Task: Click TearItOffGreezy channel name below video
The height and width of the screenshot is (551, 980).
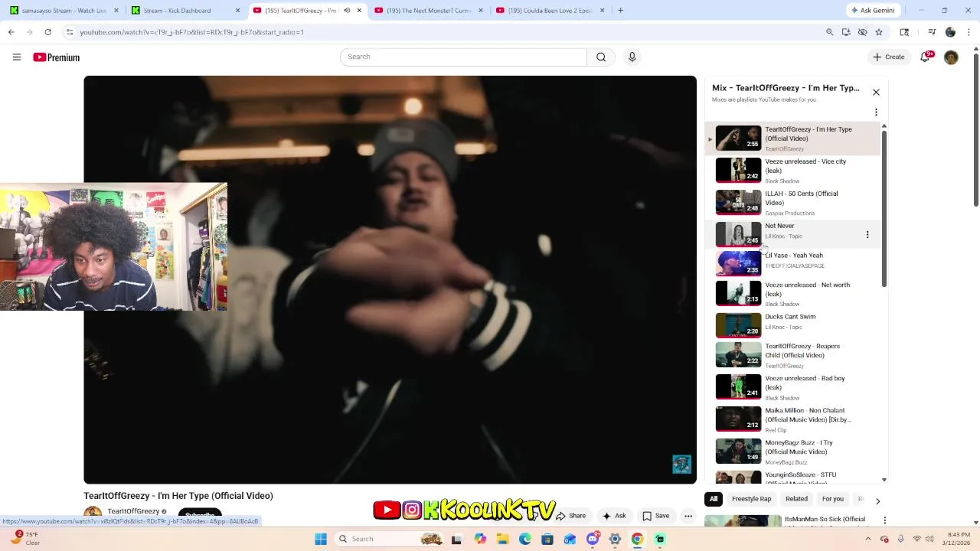Action: pos(133,511)
